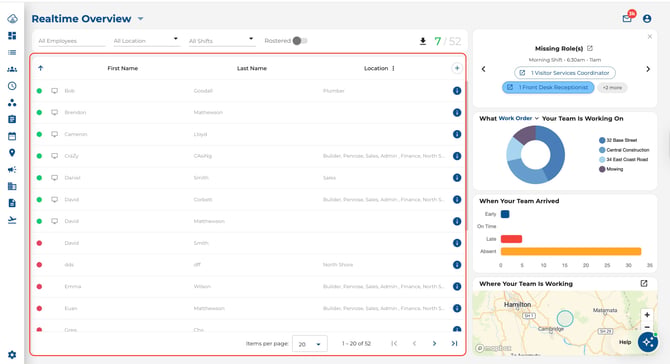Open the clock timesheet icon in sidebar
Image resolution: width=670 pixels, height=364 pixels.
coord(12,86)
